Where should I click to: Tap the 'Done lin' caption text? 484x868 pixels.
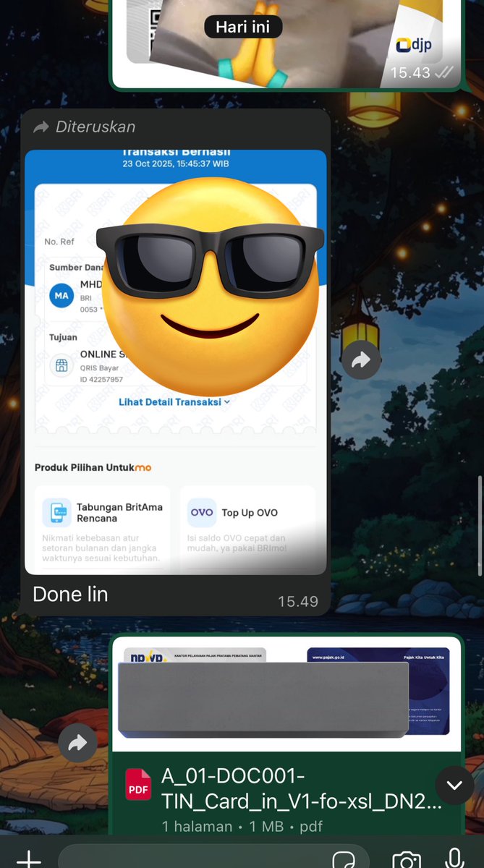point(70,595)
